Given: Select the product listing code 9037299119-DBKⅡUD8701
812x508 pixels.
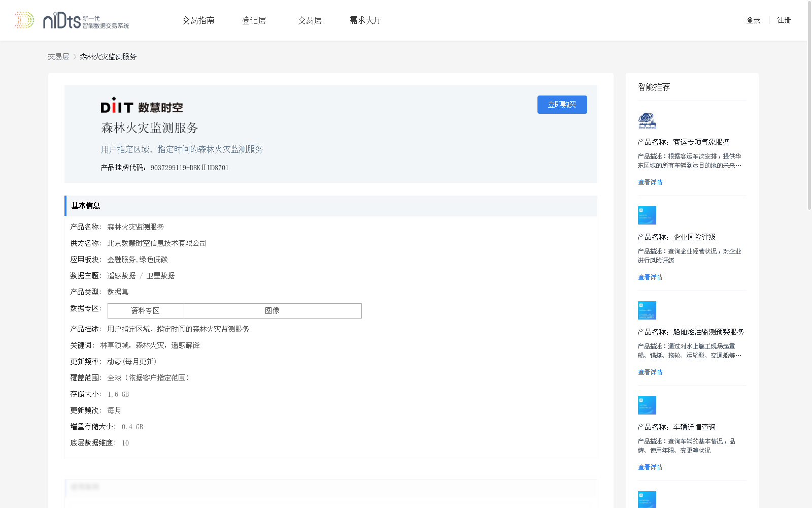Looking at the screenshot, I should click(189, 168).
